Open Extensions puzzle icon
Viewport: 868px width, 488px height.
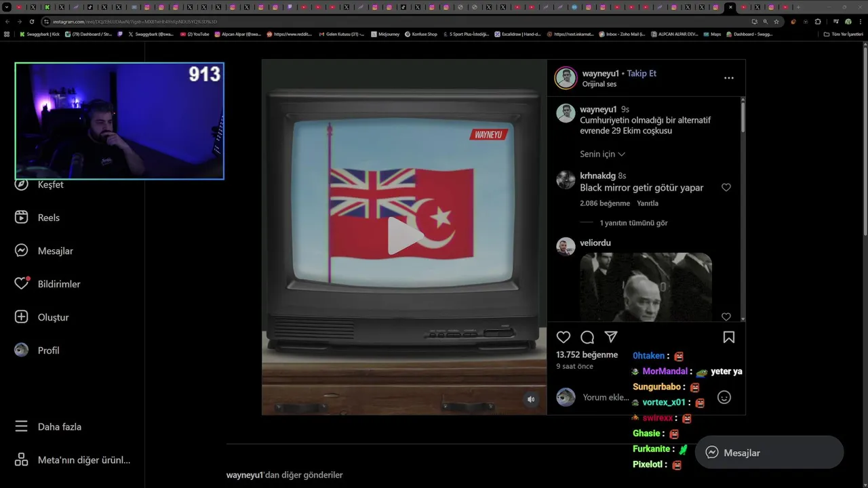tap(818, 22)
